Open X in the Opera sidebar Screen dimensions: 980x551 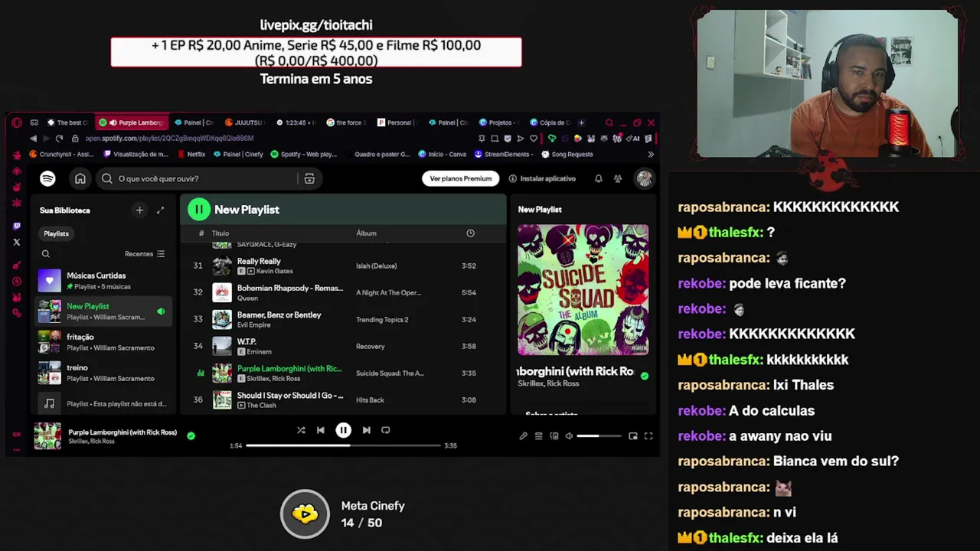click(17, 243)
